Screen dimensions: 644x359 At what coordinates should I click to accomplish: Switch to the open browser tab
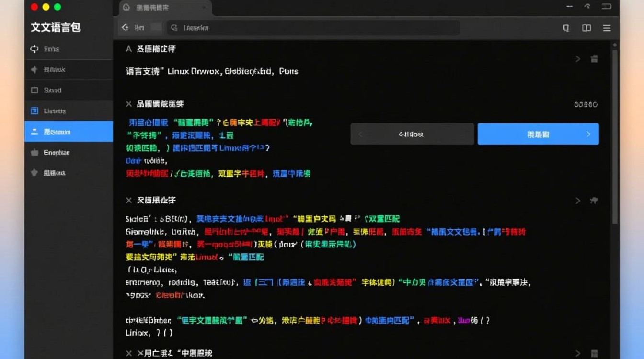[163, 8]
